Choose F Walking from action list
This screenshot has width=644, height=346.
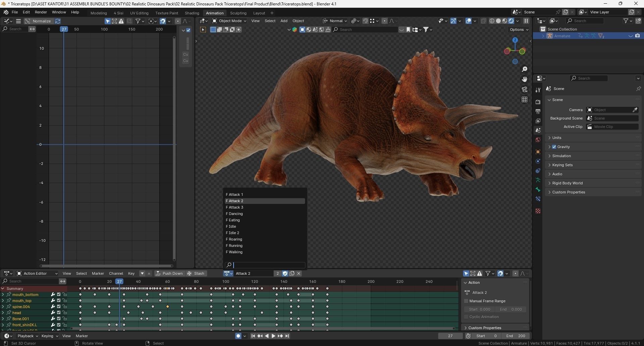pos(265,252)
